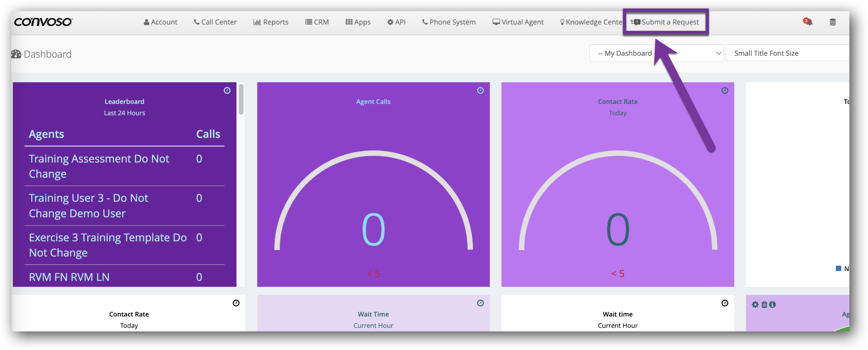Open widget settings gear icon
The height and width of the screenshot is (350, 868).
755,305
